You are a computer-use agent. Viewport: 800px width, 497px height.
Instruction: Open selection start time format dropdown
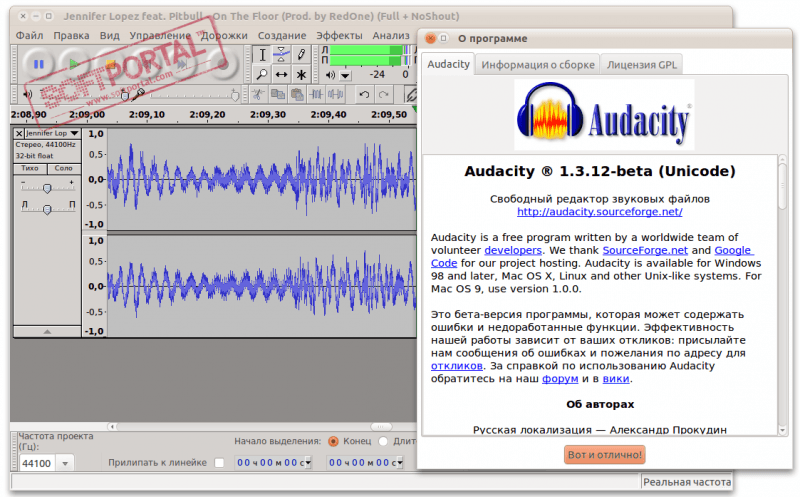point(308,463)
